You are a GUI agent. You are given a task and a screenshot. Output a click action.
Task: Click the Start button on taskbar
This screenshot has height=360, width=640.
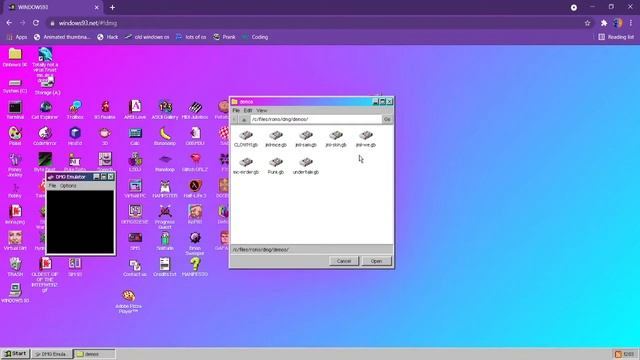click(x=16, y=354)
